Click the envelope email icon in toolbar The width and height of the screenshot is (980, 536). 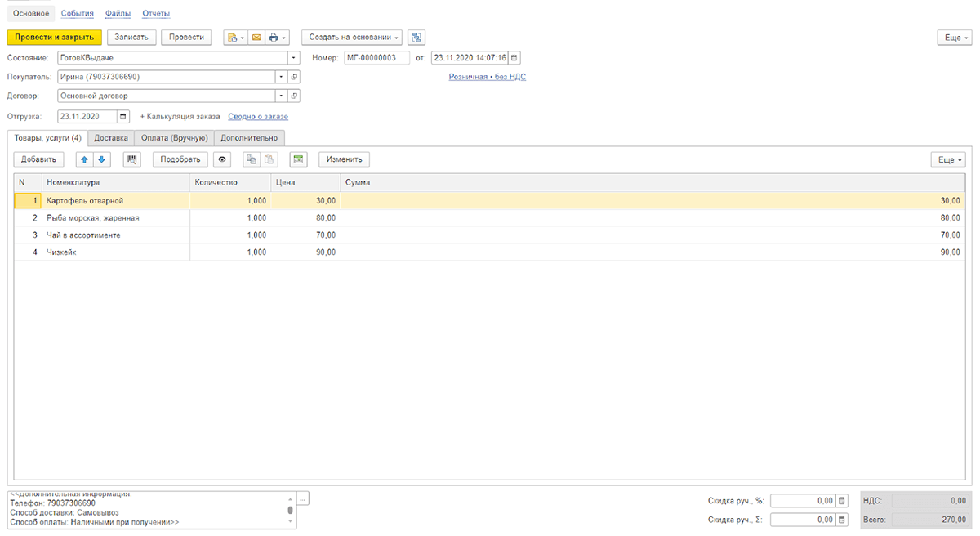click(x=256, y=38)
